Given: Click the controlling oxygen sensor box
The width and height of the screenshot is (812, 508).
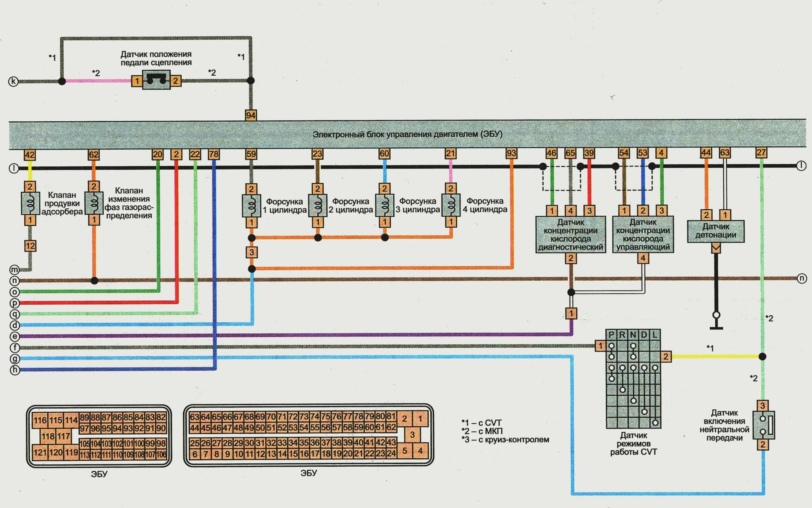Looking at the screenshot, I should coord(643,234).
